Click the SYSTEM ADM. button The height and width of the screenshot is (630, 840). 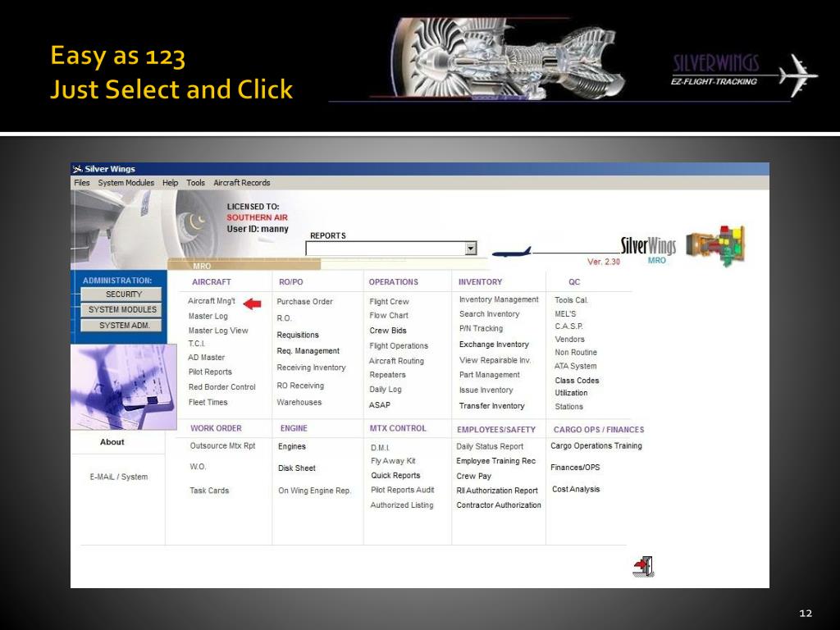pos(121,325)
